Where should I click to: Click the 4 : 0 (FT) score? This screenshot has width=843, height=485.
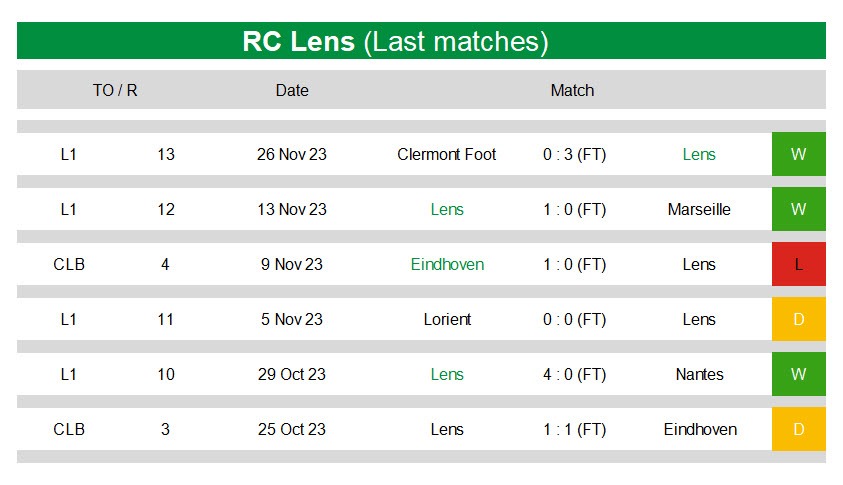[x=574, y=375]
